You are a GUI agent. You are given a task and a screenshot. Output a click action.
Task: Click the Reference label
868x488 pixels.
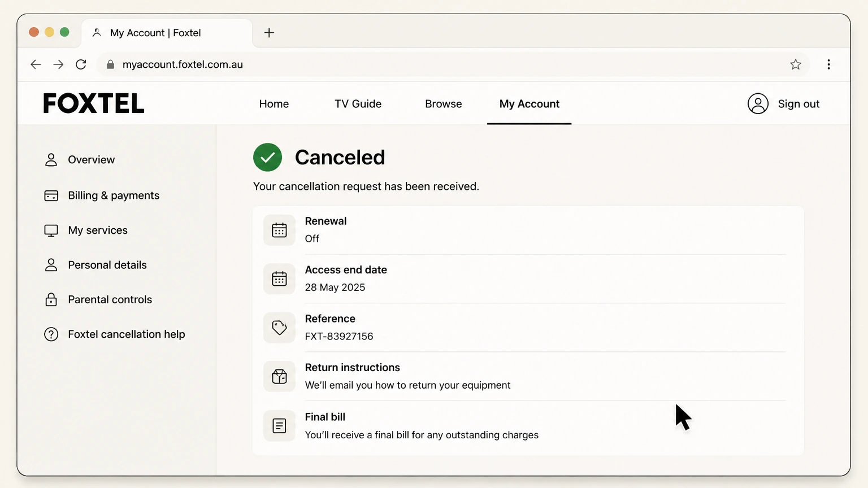[330, 319]
